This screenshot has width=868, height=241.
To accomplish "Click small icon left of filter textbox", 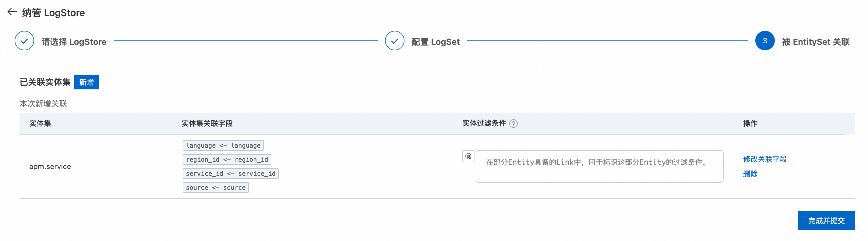I will pyautogui.click(x=468, y=156).
